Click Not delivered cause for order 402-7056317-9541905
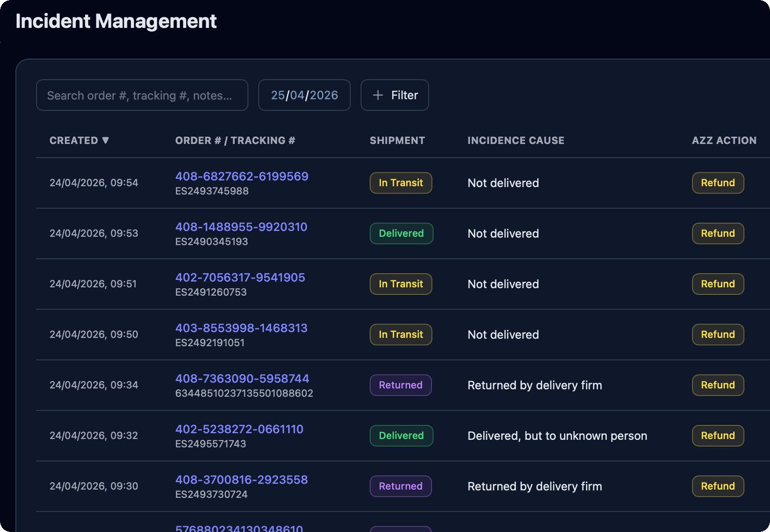This screenshot has height=532, width=770. tap(503, 284)
